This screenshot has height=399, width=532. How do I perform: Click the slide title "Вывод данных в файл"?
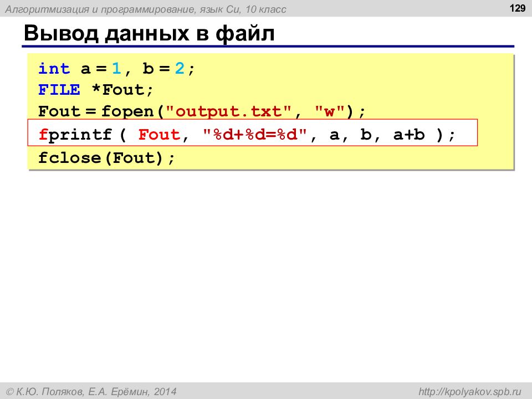(x=149, y=34)
